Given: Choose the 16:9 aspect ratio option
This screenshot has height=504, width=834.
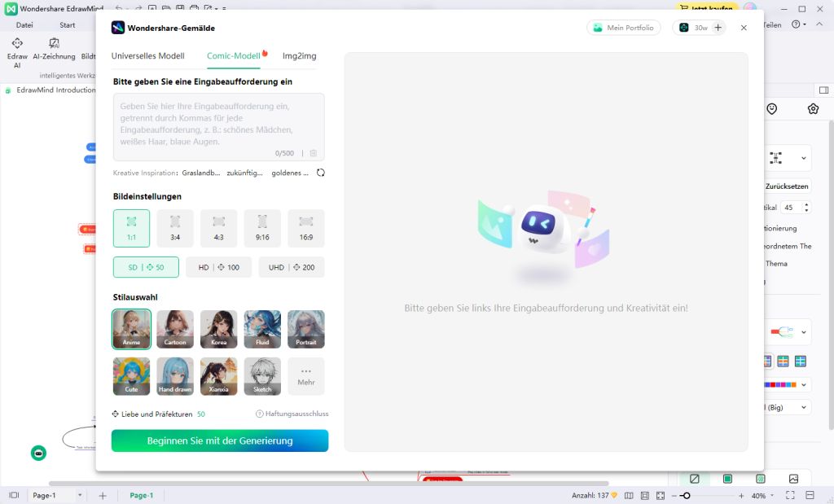Looking at the screenshot, I should [x=305, y=228].
